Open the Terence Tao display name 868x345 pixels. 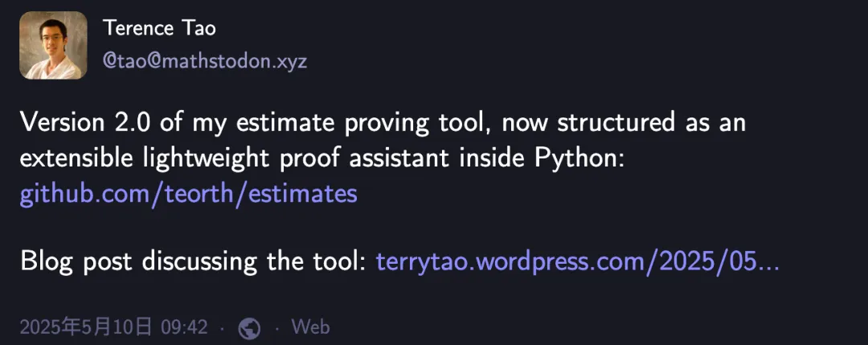tap(159, 28)
